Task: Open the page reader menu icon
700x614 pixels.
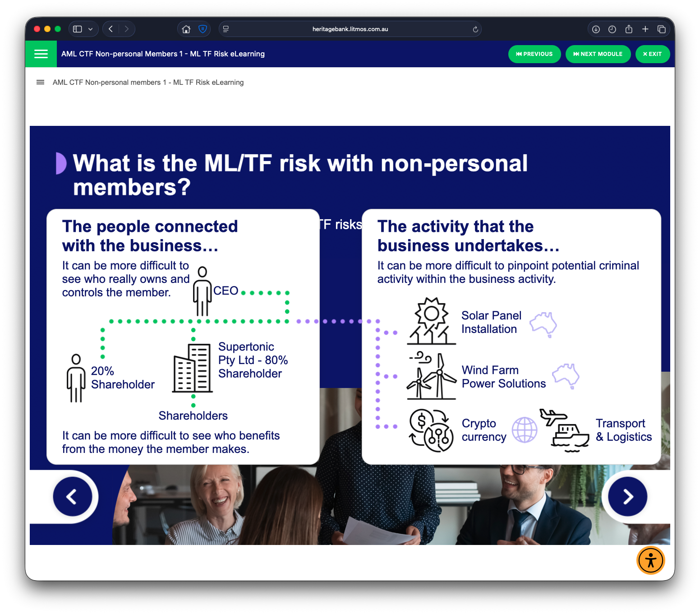Action: (x=226, y=29)
